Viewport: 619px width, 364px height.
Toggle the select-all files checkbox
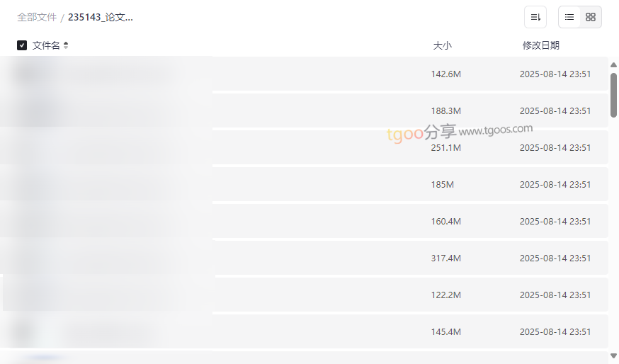pos(22,45)
